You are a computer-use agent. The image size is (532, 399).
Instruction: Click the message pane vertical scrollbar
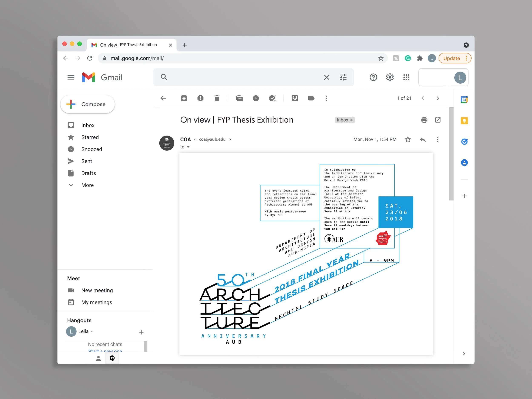coord(451,154)
